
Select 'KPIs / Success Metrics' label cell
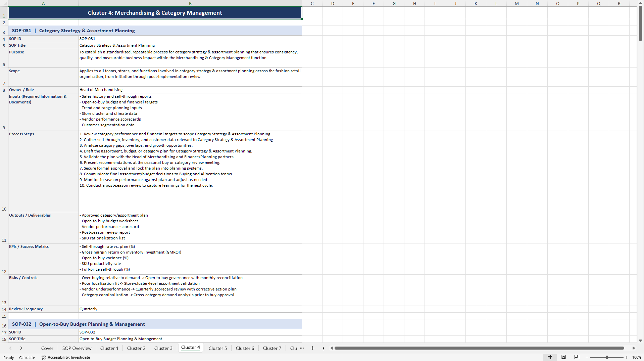pyautogui.click(x=43, y=259)
